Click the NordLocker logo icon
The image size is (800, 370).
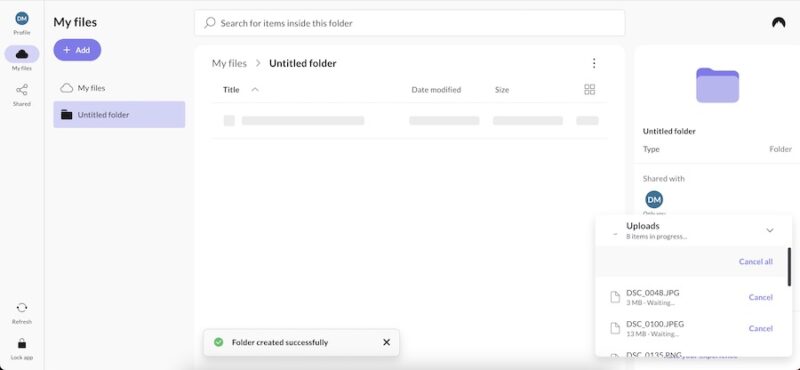(779, 22)
